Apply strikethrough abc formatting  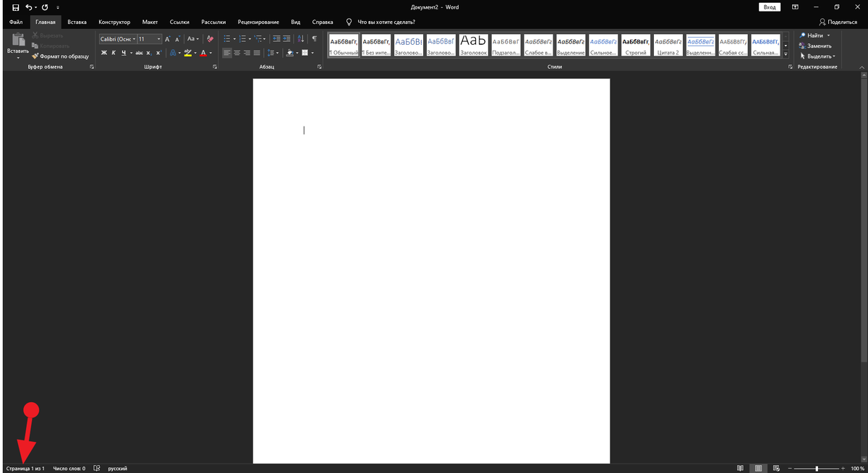139,53
